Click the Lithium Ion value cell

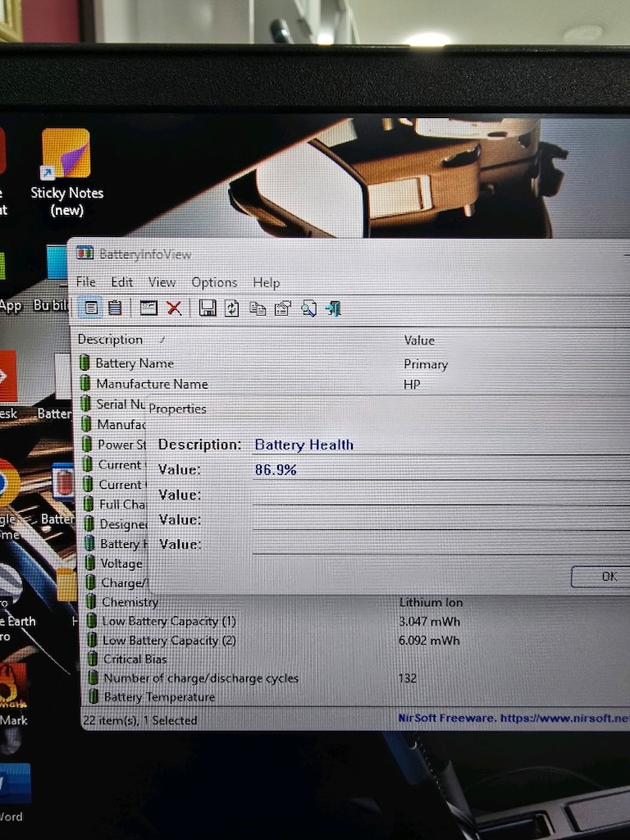tap(431, 602)
